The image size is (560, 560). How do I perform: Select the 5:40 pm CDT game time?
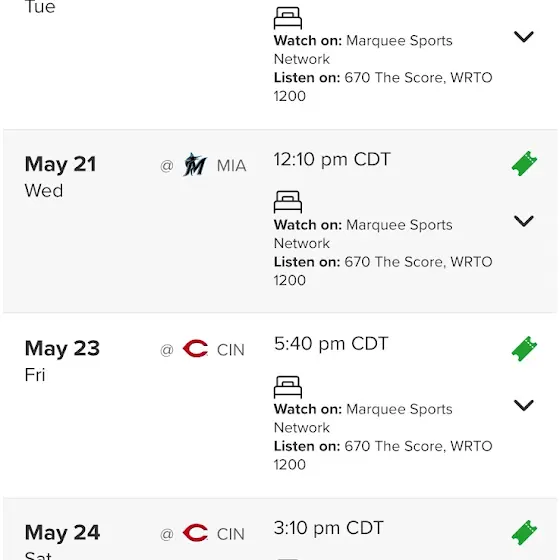tap(331, 344)
